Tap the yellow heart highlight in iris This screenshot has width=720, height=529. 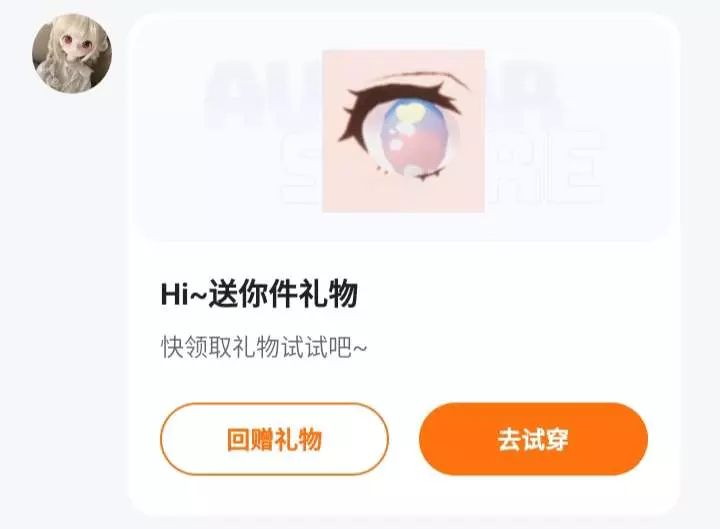pyautogui.click(x=409, y=113)
